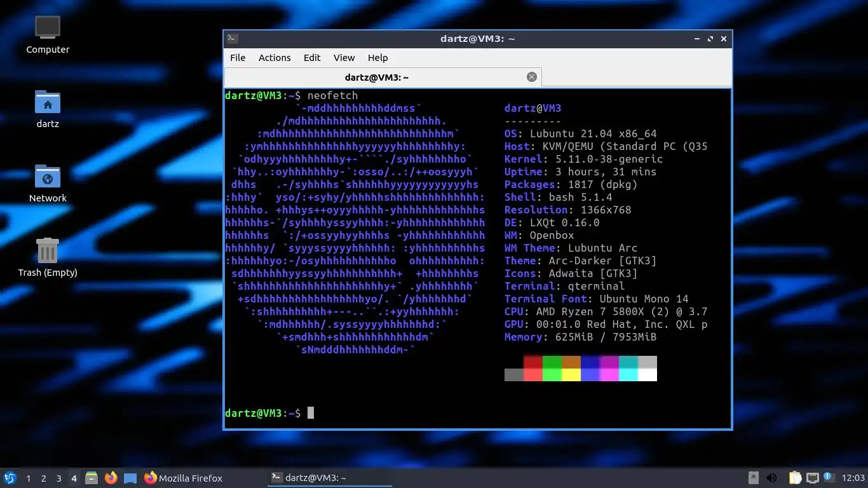Activate dartz@VM3 terminal taskbar button
Viewport: 868px width, 488px height.
tap(330, 478)
